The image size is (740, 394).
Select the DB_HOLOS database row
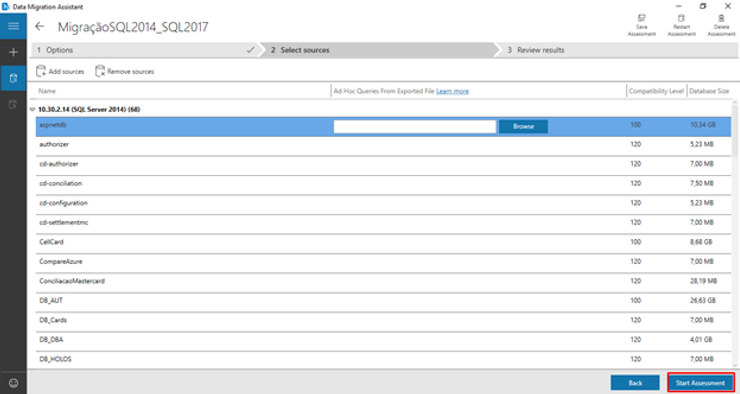tap(384, 360)
